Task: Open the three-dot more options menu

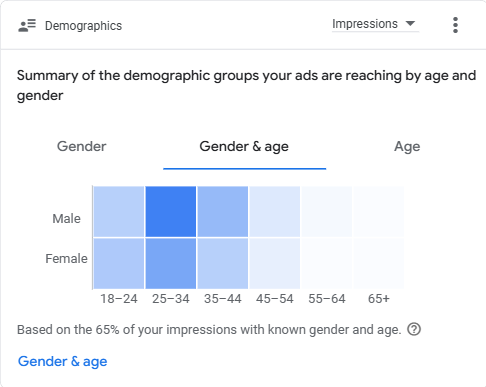Action: coord(455,25)
